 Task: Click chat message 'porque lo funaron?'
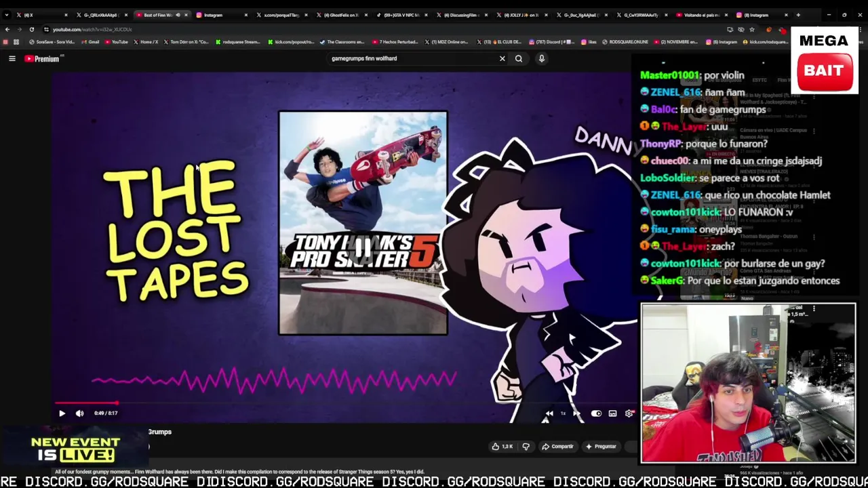726,144
